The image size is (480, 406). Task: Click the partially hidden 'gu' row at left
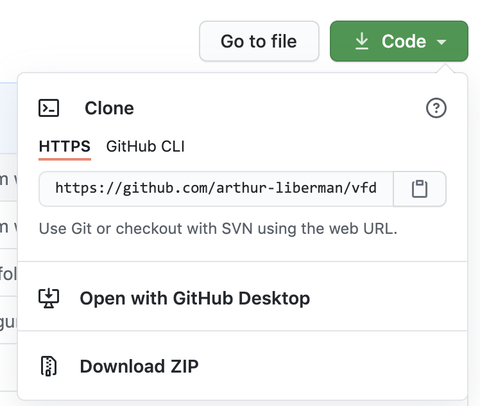pyautogui.click(x=8, y=322)
